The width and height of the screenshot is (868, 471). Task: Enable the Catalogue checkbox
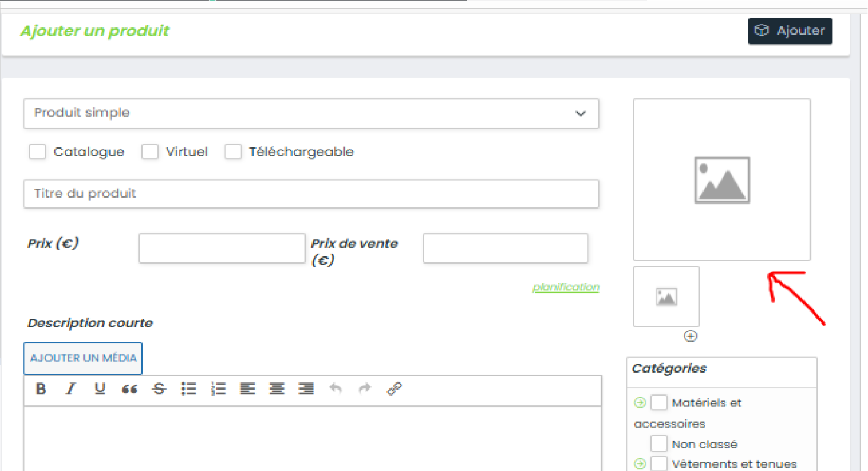(37, 152)
